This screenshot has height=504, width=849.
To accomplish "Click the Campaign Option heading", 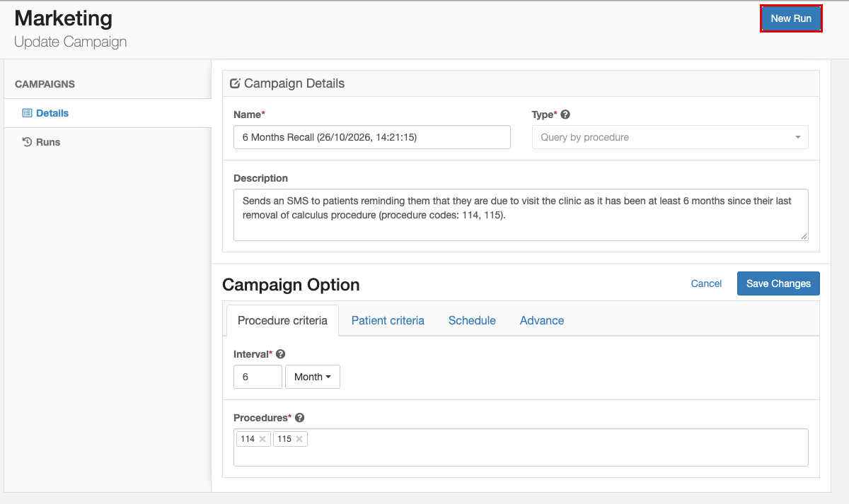I will (x=291, y=285).
